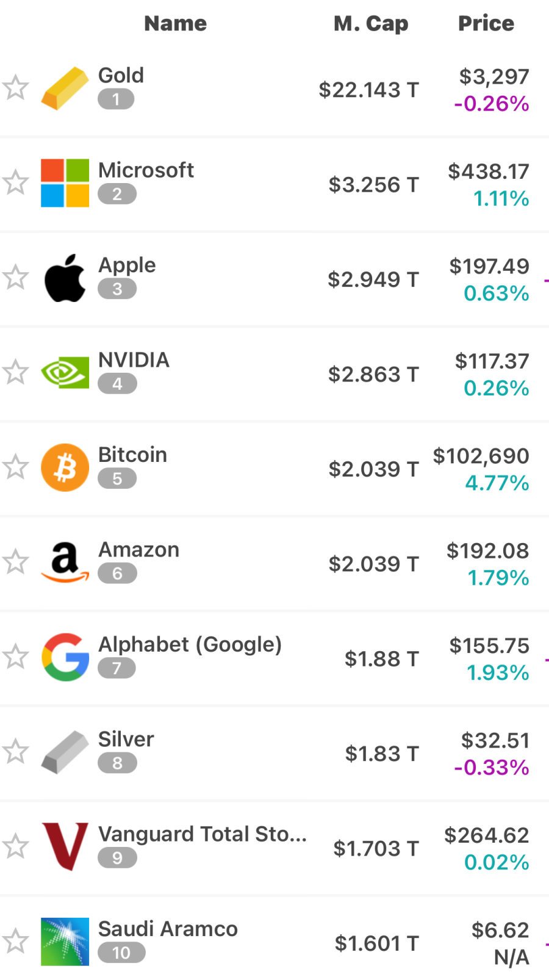Click NVIDIA's $2.863 T market cap value
The height and width of the screenshot is (980, 549).
pyautogui.click(x=373, y=374)
